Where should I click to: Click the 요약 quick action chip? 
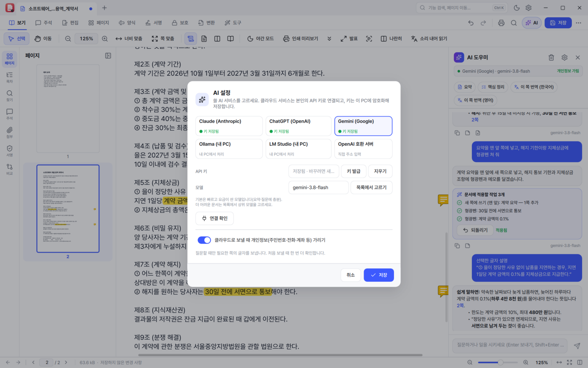pyautogui.click(x=465, y=87)
